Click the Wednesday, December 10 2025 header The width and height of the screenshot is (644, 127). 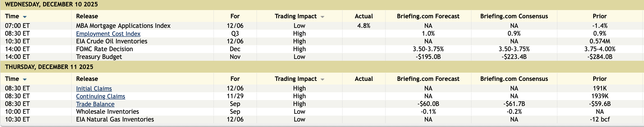point(51,5)
